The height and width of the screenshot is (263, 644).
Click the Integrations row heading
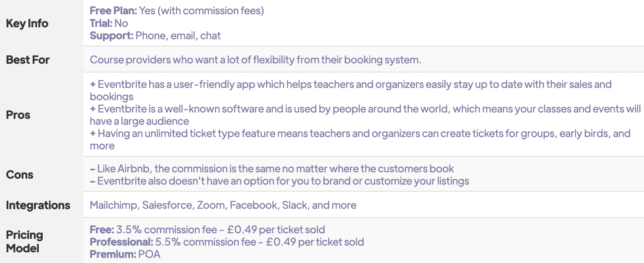(x=38, y=205)
